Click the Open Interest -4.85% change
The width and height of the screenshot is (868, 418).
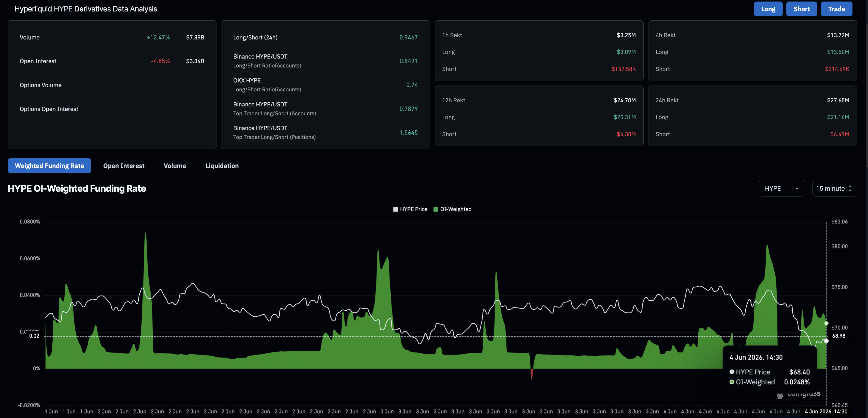(x=160, y=61)
